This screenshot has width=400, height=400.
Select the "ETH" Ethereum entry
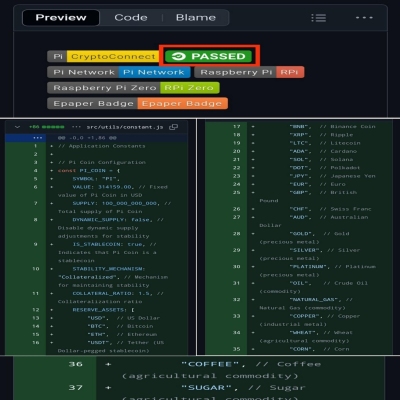[122, 334]
